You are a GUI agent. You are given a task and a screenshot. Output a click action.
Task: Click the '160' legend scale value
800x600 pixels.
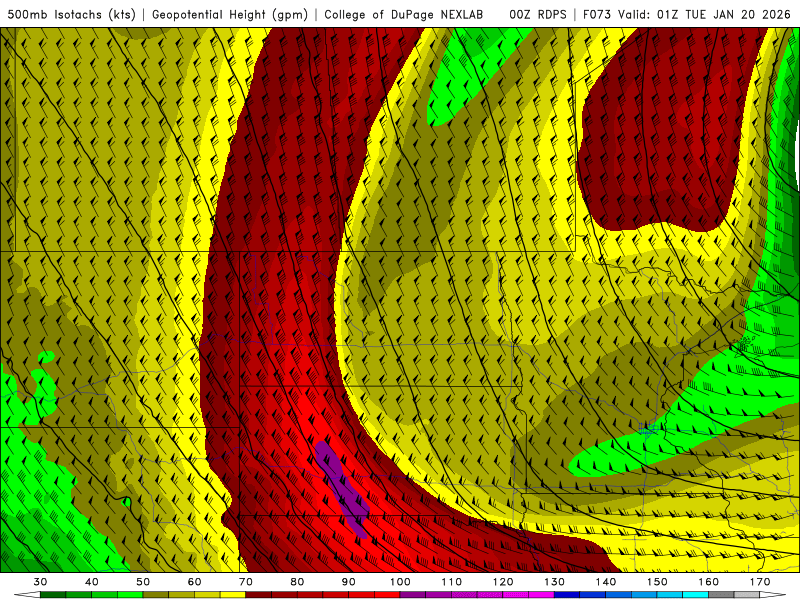point(709,581)
